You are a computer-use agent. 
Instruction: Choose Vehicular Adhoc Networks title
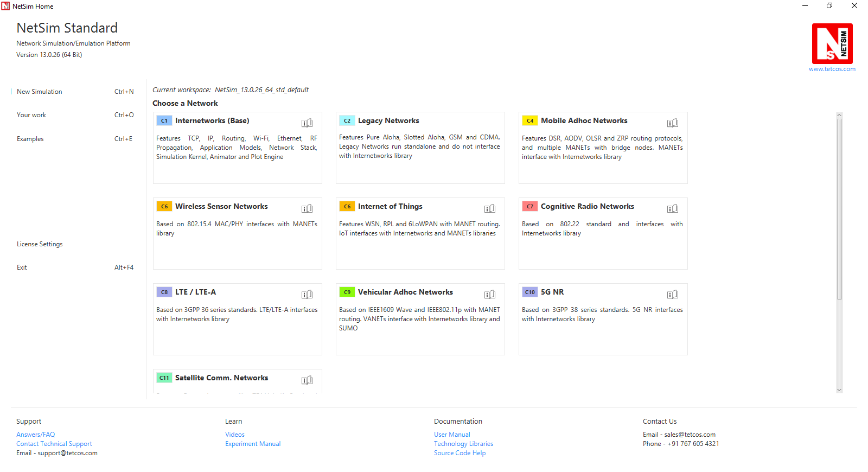405,292
